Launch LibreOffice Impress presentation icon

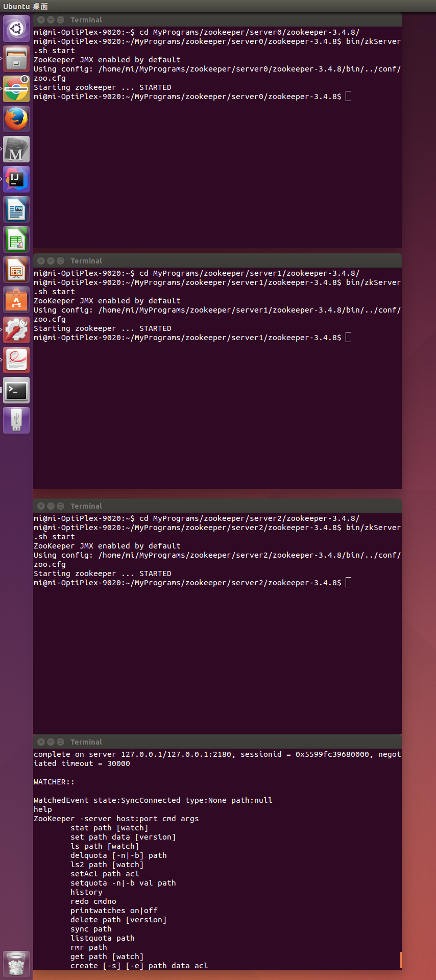click(16, 270)
